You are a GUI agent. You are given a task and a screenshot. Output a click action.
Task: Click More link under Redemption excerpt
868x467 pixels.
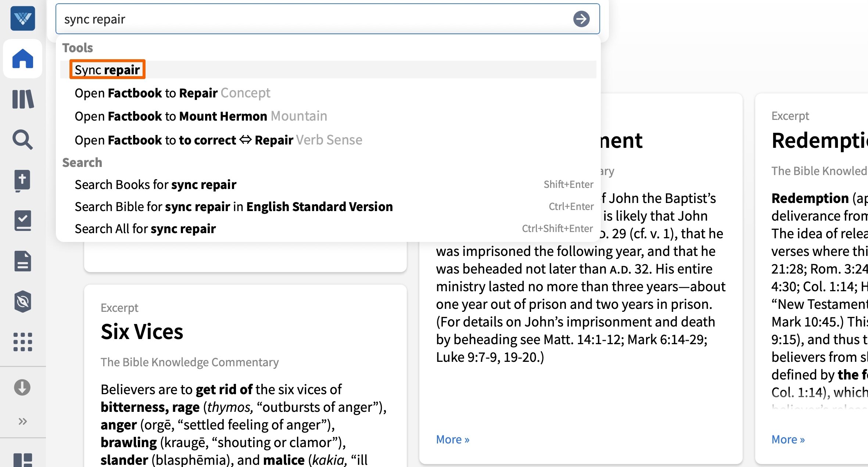tap(788, 439)
